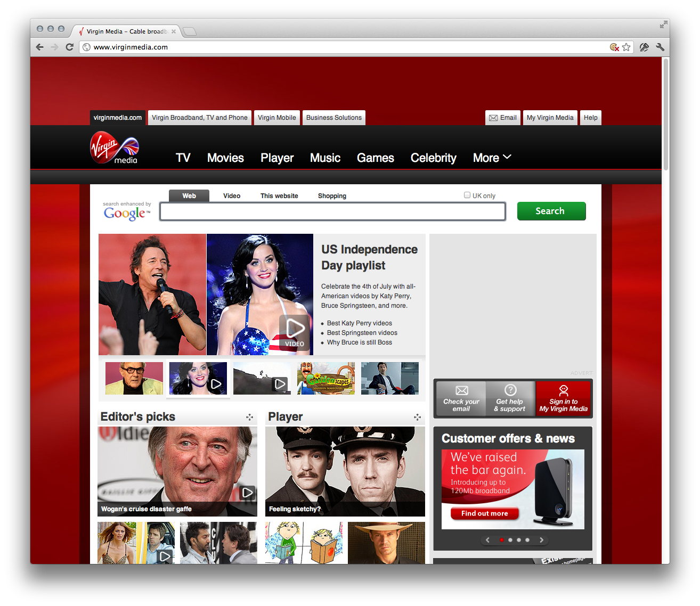The width and height of the screenshot is (700, 606).
Task: Tick the UK only checkbox
Action: tap(467, 195)
